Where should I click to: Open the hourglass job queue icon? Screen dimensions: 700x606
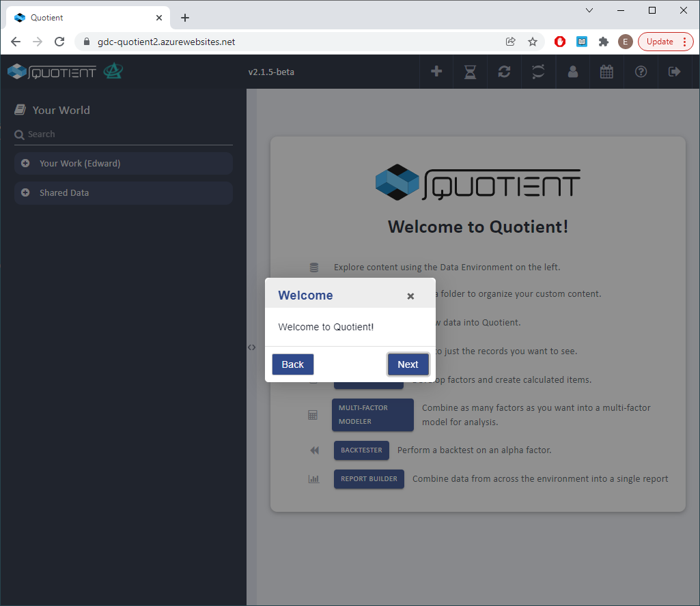pos(470,72)
